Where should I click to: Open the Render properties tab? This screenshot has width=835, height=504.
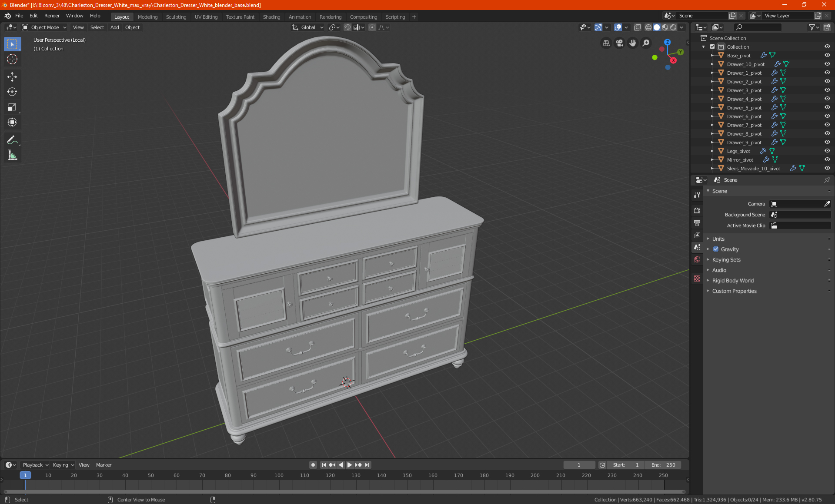click(697, 211)
